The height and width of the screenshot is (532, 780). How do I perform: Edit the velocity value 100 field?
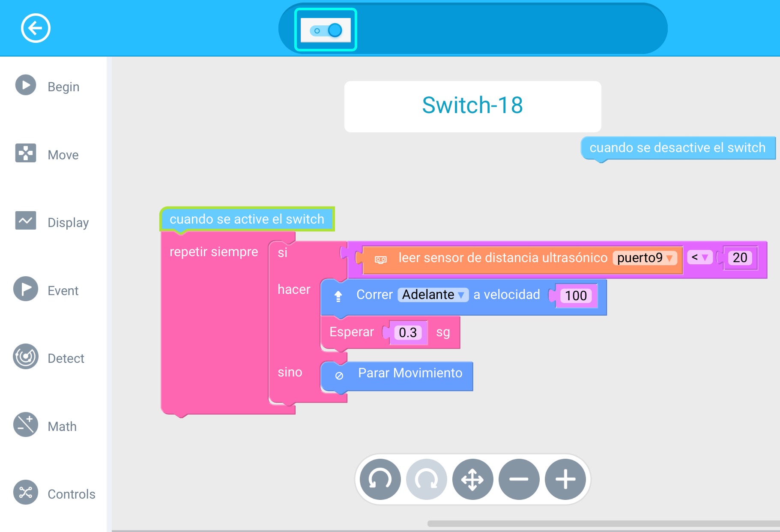[x=576, y=296]
